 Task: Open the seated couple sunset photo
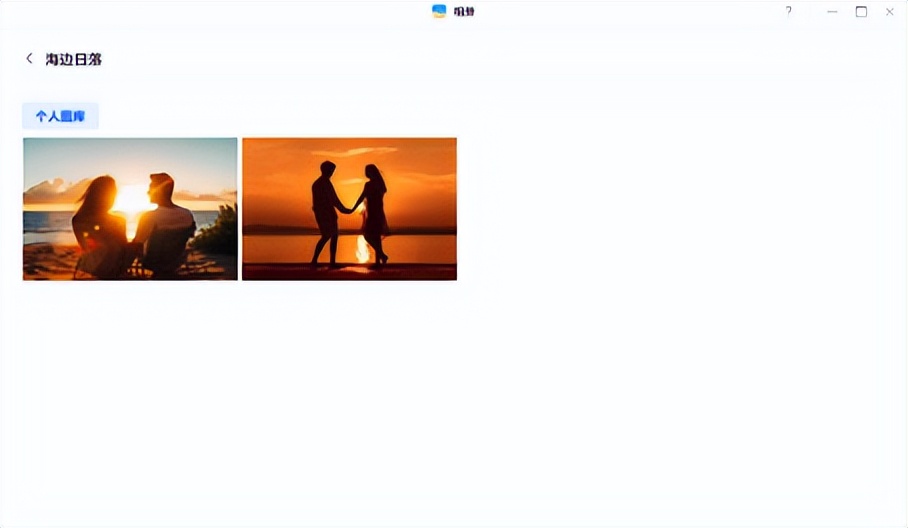coord(130,208)
